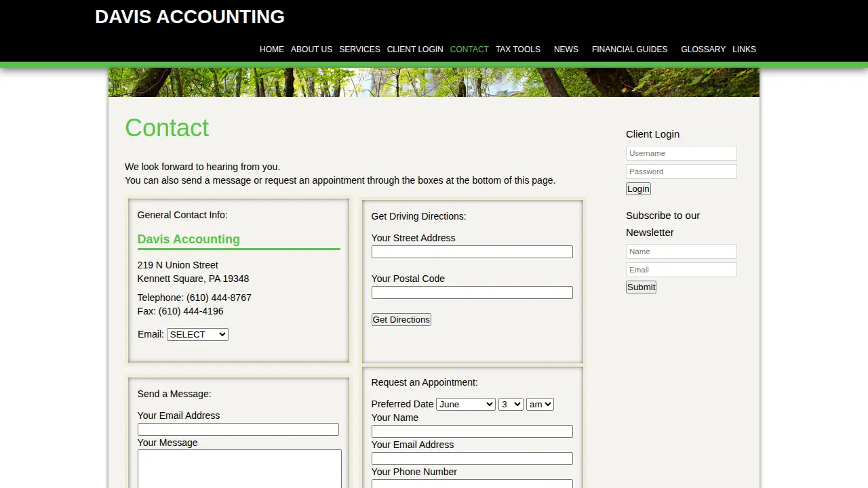Go to the NEWS section
Viewport: 868px width, 488px height.
pyautogui.click(x=566, y=49)
